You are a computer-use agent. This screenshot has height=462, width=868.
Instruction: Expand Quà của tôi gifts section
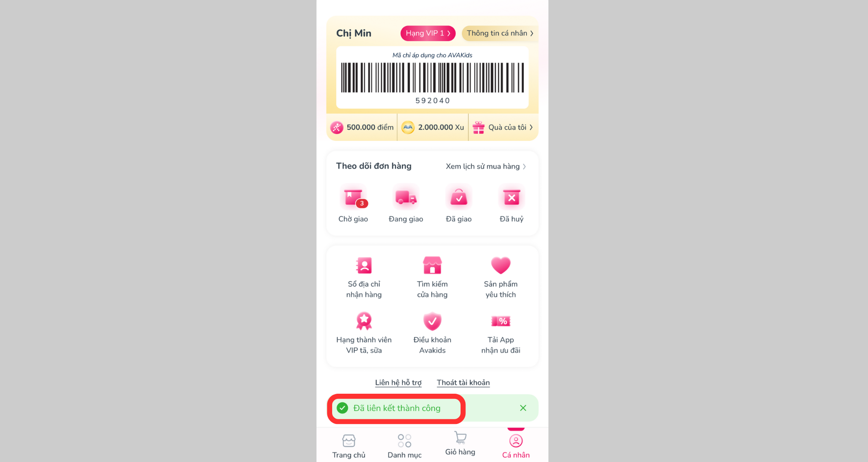(504, 127)
